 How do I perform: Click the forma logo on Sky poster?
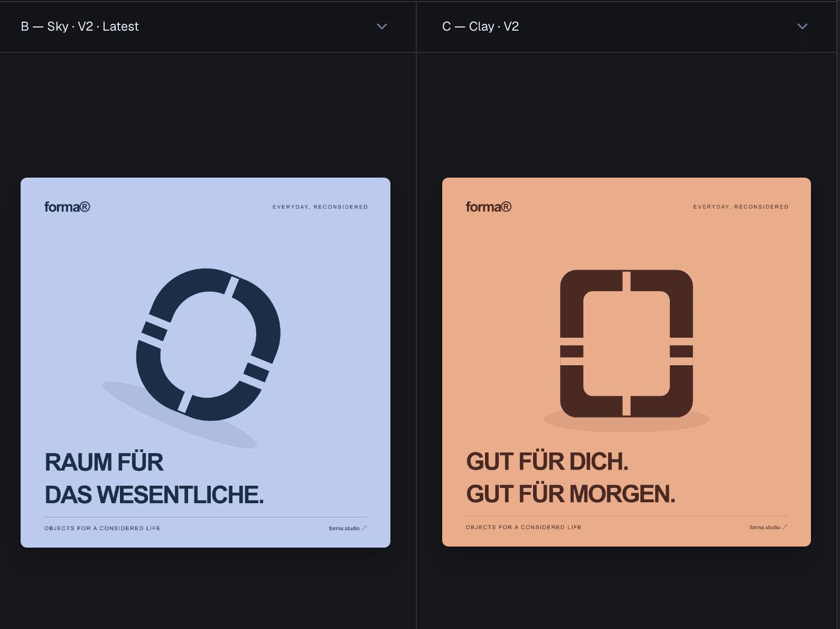(67, 207)
